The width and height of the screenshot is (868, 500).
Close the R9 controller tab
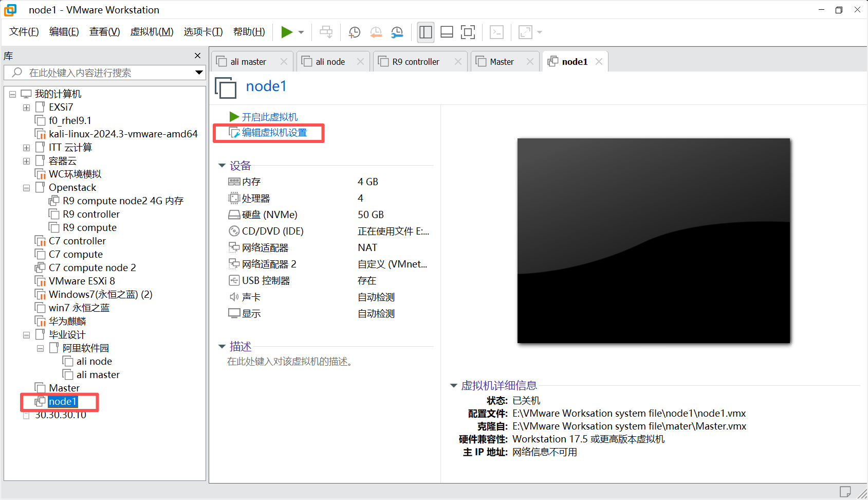[x=458, y=62]
